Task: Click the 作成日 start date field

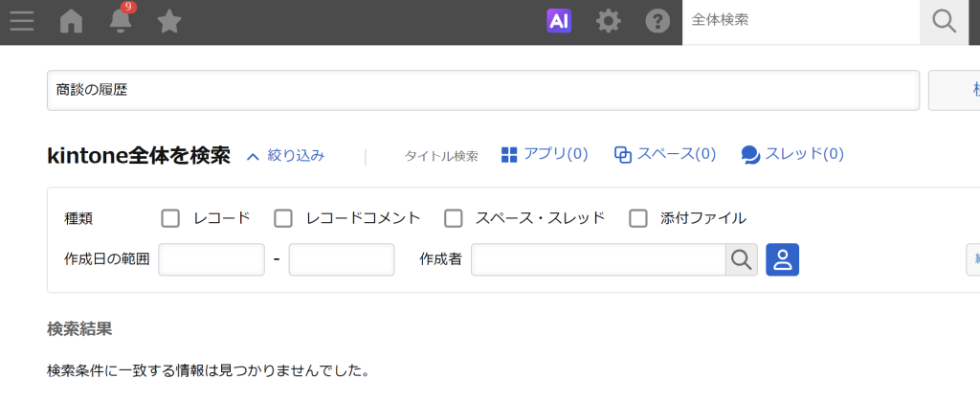Action: [212, 259]
